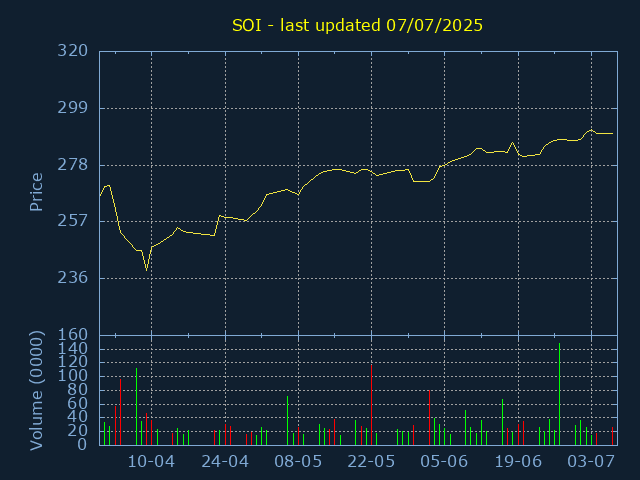Click the volume axis value 20

[78, 431]
